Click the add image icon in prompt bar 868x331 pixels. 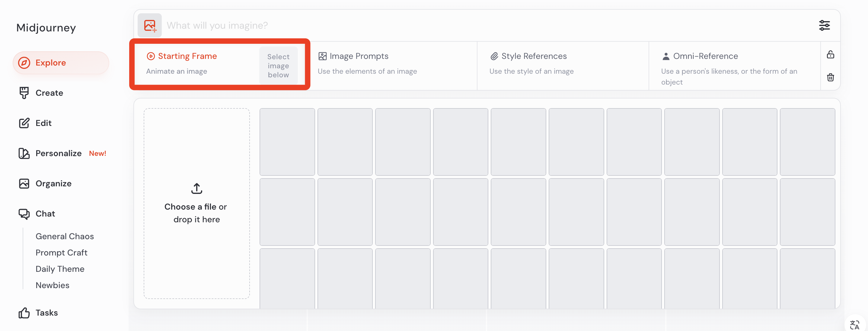pos(150,25)
